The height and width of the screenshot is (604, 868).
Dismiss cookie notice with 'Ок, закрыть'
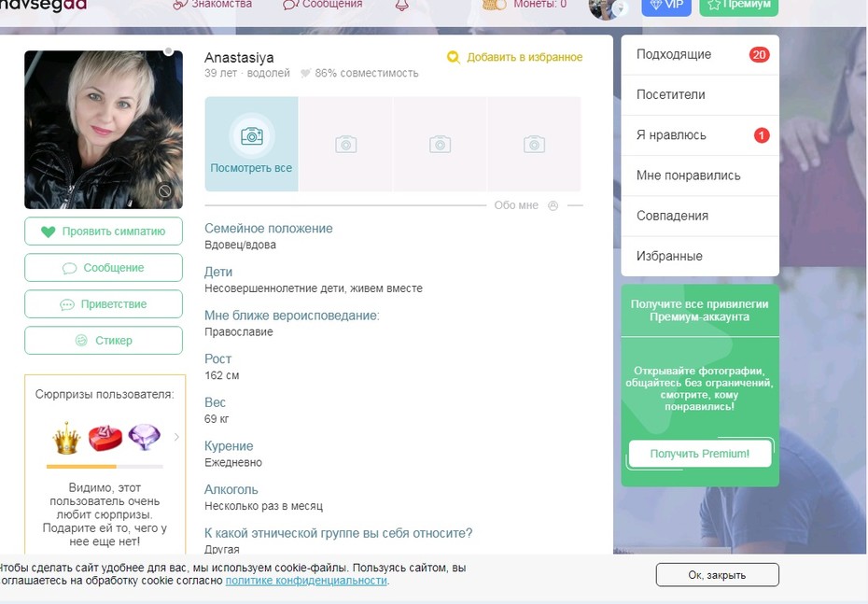(x=717, y=575)
